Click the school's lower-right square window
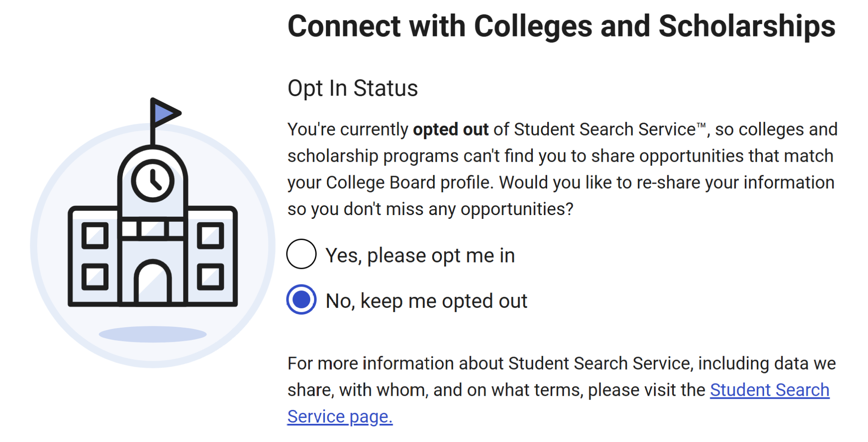This screenshot has width=868, height=442. (x=211, y=277)
